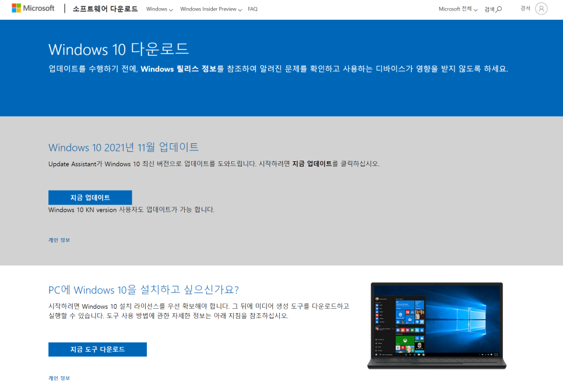
Task: Click the Microsoft logo
Action: pyautogui.click(x=33, y=8)
